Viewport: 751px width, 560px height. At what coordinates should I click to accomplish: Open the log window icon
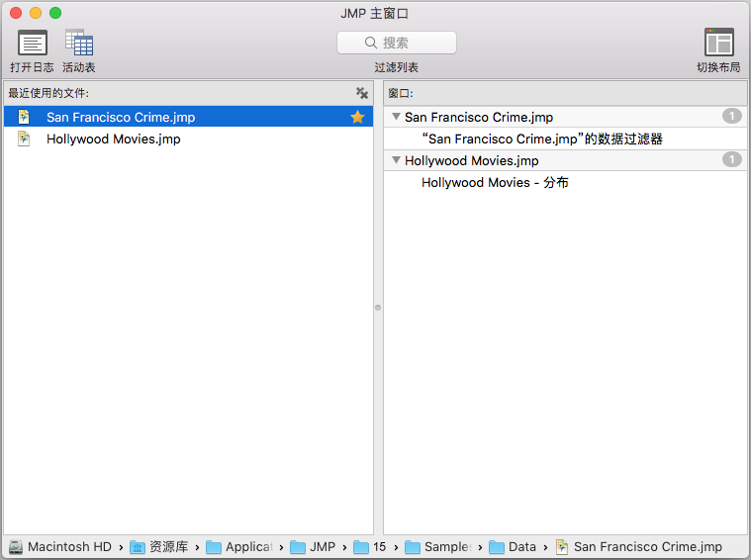point(32,43)
